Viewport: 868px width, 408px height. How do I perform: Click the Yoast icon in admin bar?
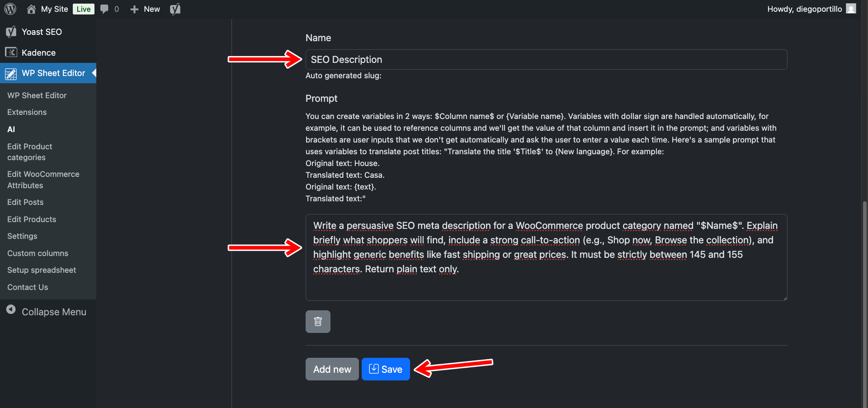175,9
